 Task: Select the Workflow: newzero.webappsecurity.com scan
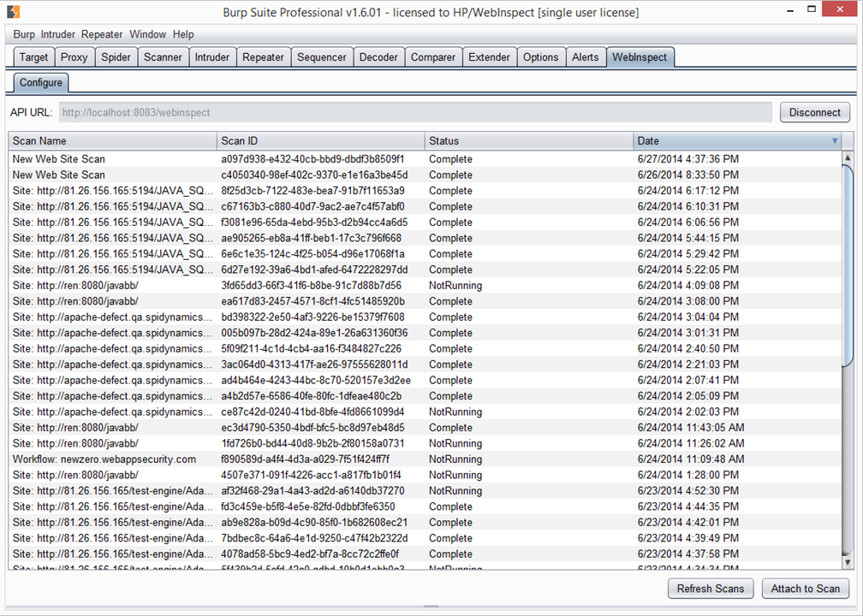coord(425,459)
